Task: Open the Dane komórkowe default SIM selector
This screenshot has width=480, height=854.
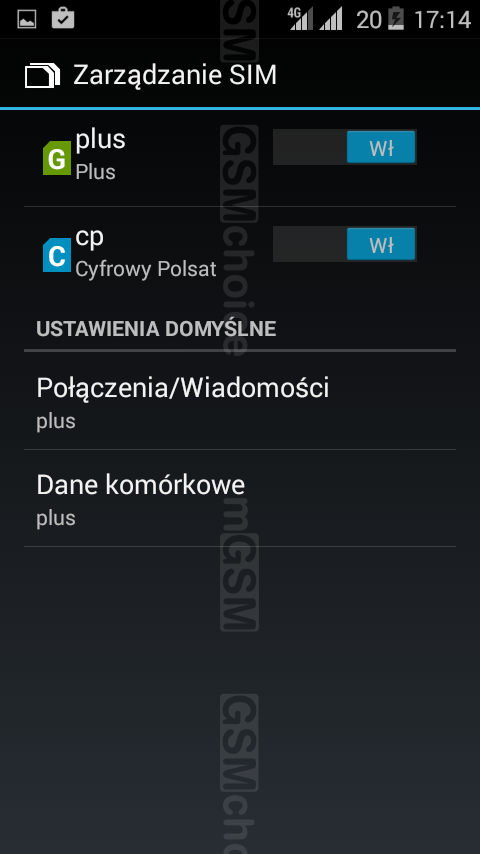Action: click(x=240, y=498)
